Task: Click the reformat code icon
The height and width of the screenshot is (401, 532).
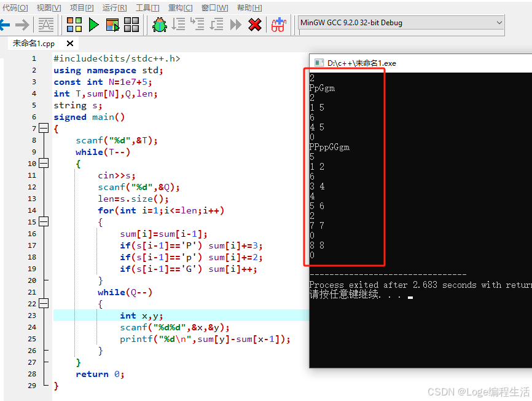Action: click(x=46, y=25)
